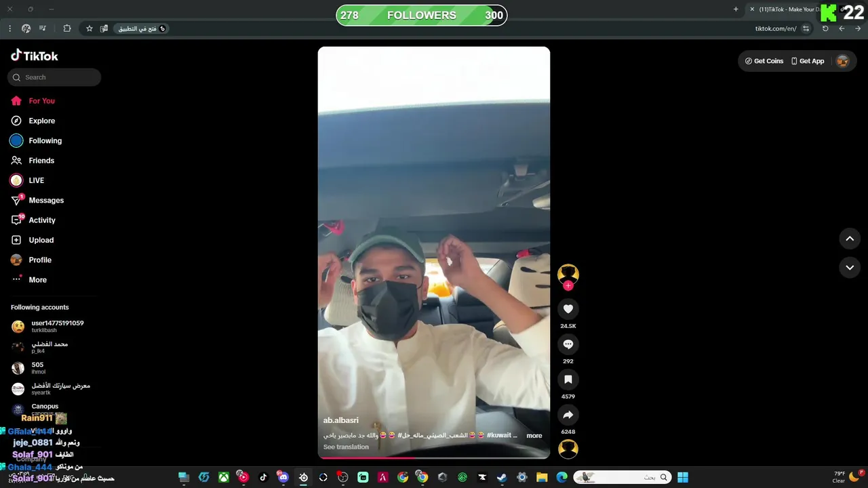Viewport: 868px width, 488px height.
Task: Open معرض سيارتك الأفضل followed account
Action: 51,389
